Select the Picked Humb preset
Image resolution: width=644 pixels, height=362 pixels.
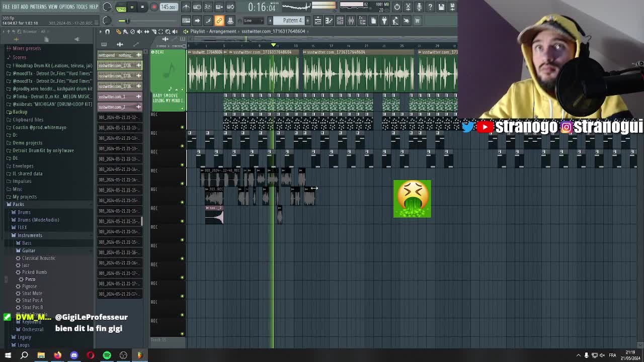pos(34,272)
